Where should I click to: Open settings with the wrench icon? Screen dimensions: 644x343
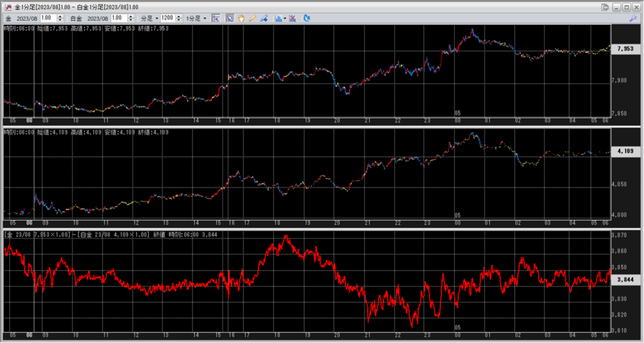pos(632,18)
